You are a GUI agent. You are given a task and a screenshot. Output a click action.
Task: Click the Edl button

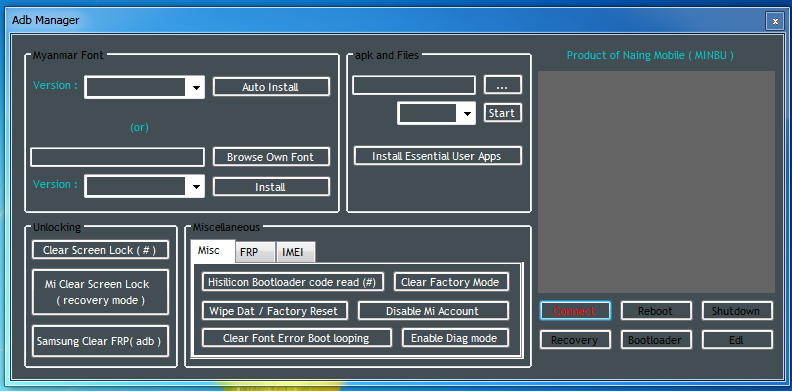[x=737, y=339]
